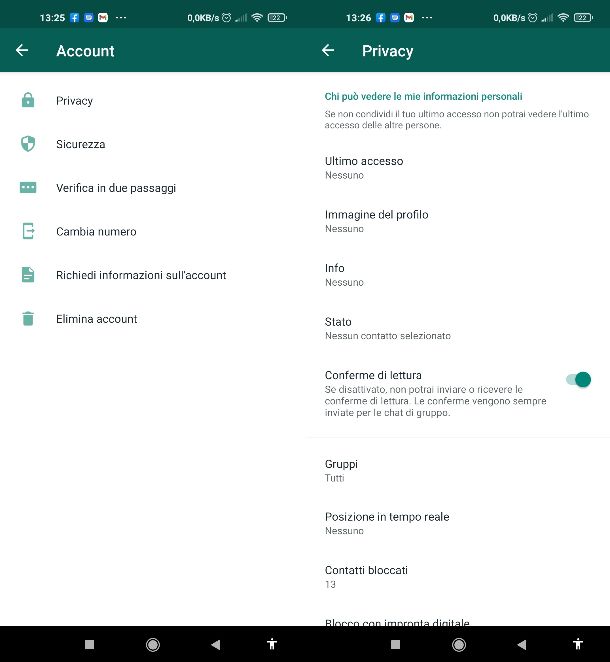Open Richiedi informazioni sull'account

coord(152,275)
